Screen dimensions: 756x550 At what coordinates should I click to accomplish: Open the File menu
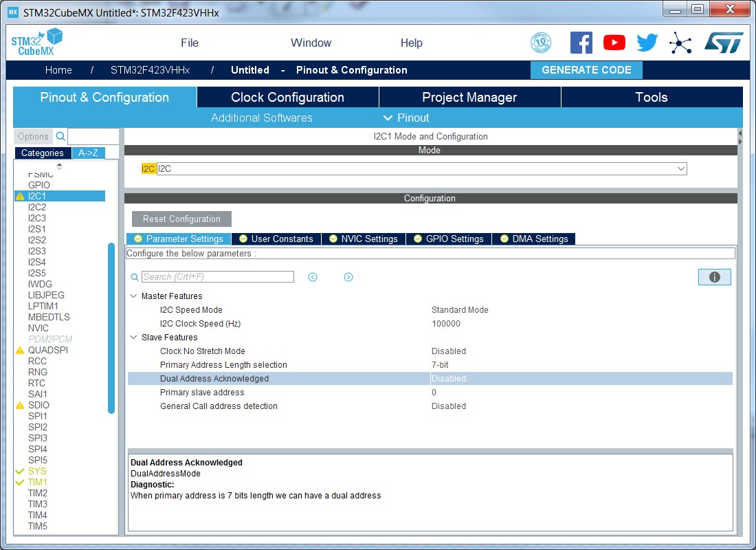(190, 43)
